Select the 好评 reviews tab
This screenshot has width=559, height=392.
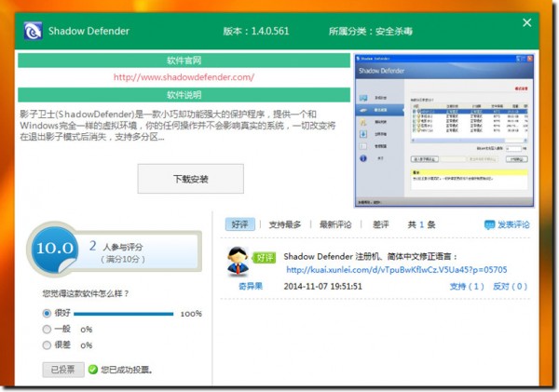click(240, 224)
